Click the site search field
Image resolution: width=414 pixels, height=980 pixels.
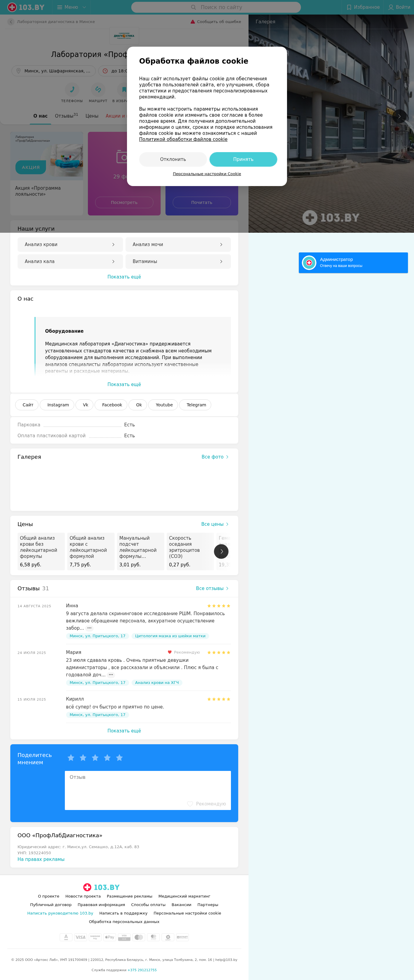(x=216, y=7)
